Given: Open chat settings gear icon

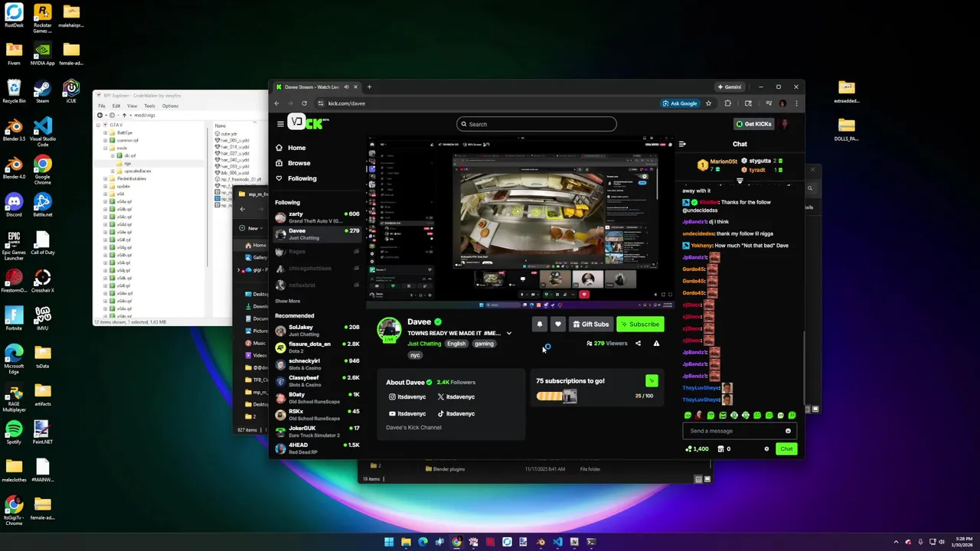Looking at the screenshot, I should tap(766, 449).
